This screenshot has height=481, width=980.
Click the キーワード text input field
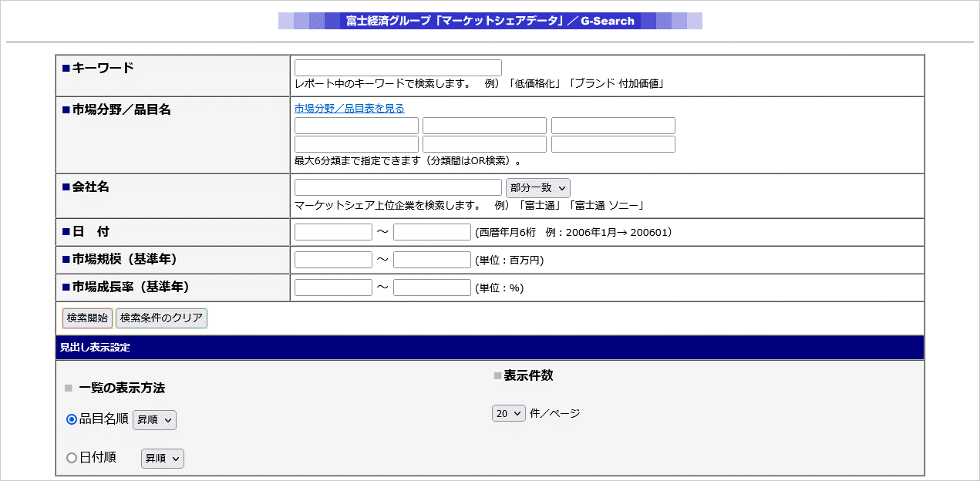coord(398,68)
